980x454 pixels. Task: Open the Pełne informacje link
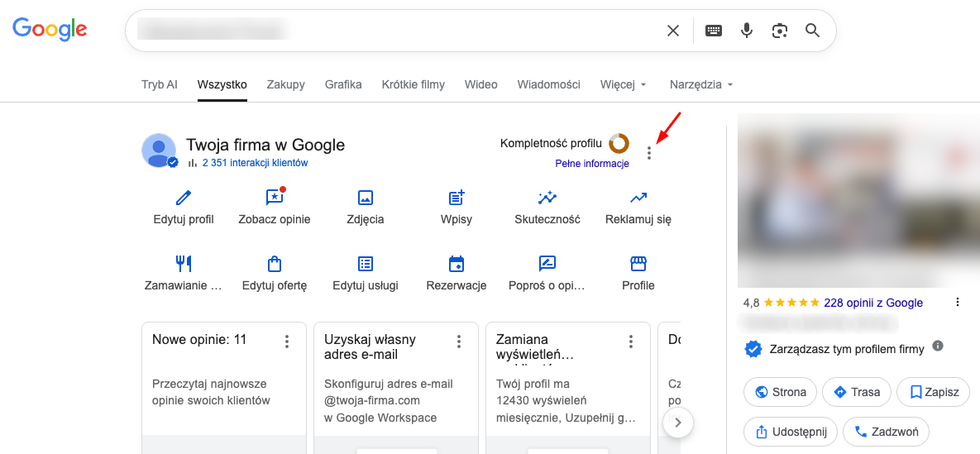(592, 164)
